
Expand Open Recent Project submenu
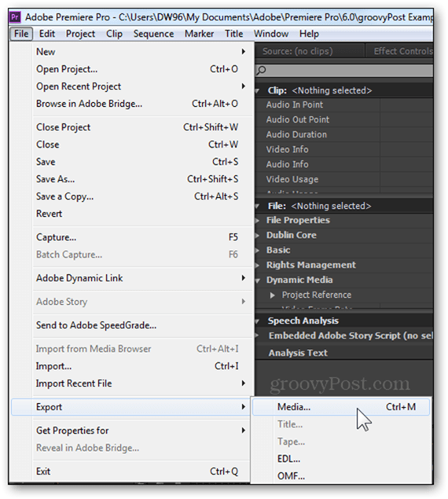click(141, 86)
